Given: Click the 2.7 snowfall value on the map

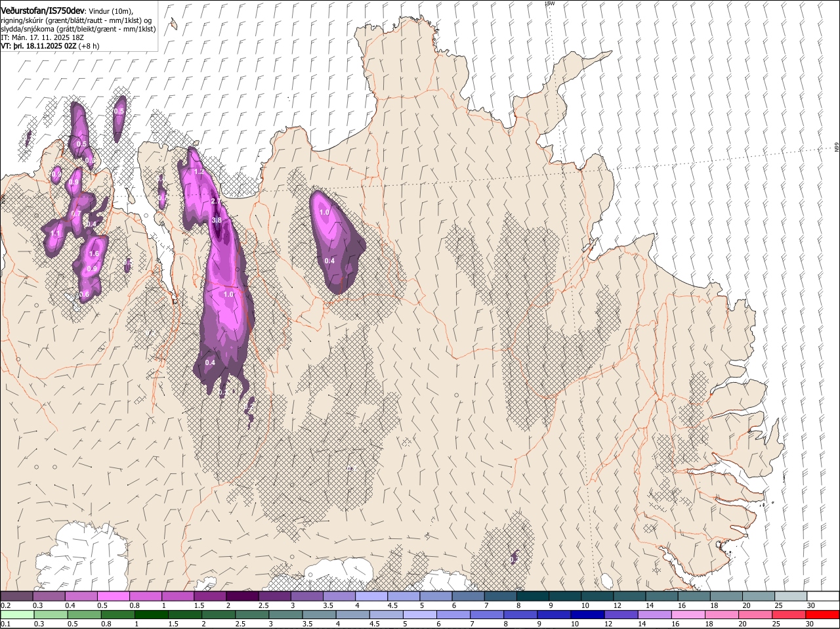Looking at the screenshot, I should [x=215, y=201].
